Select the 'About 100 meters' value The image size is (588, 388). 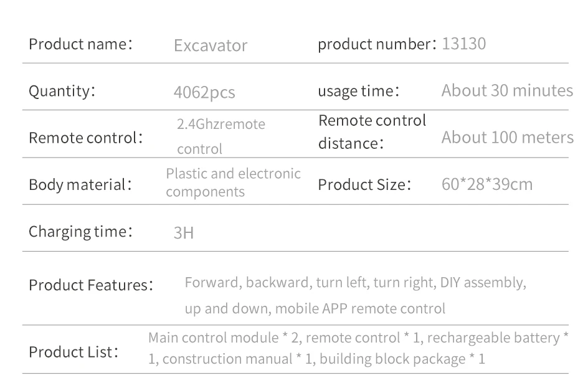(x=507, y=137)
